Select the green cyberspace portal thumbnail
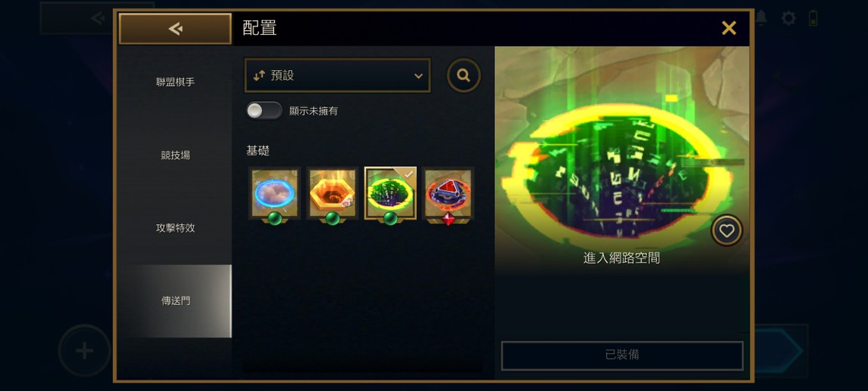Screen dimensions: 868x391 pyautogui.click(x=390, y=194)
